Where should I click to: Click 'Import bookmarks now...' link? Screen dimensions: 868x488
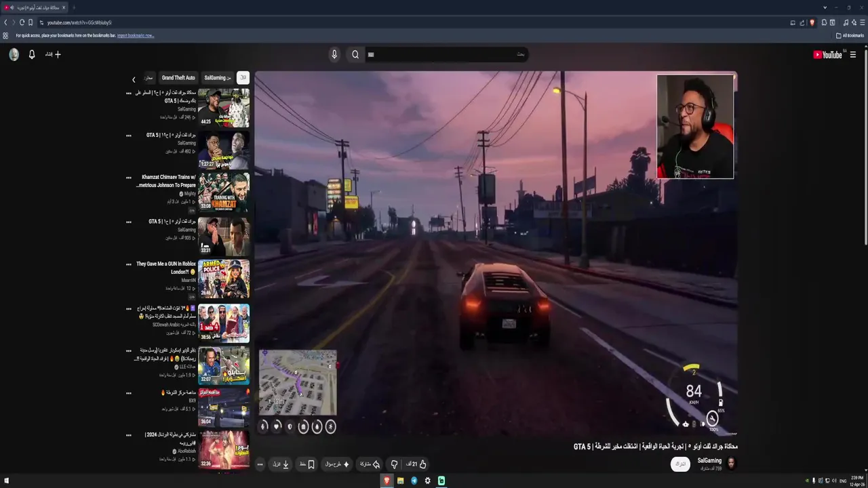click(x=136, y=35)
